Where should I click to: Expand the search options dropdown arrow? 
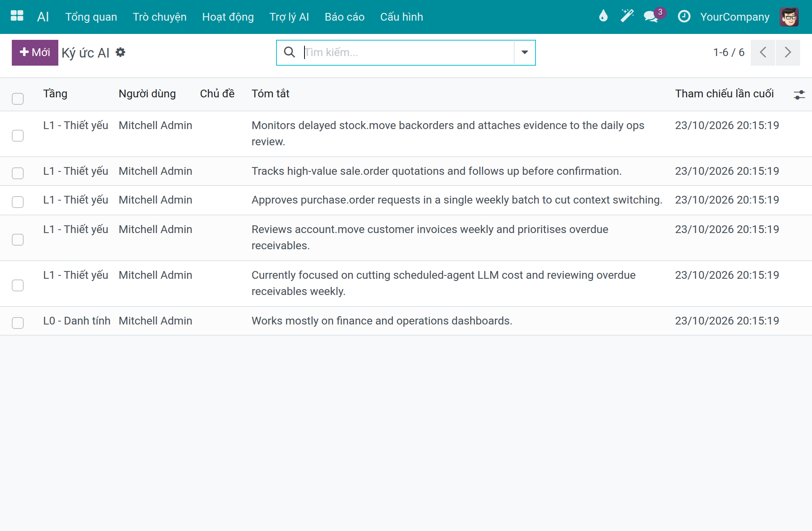click(x=524, y=53)
